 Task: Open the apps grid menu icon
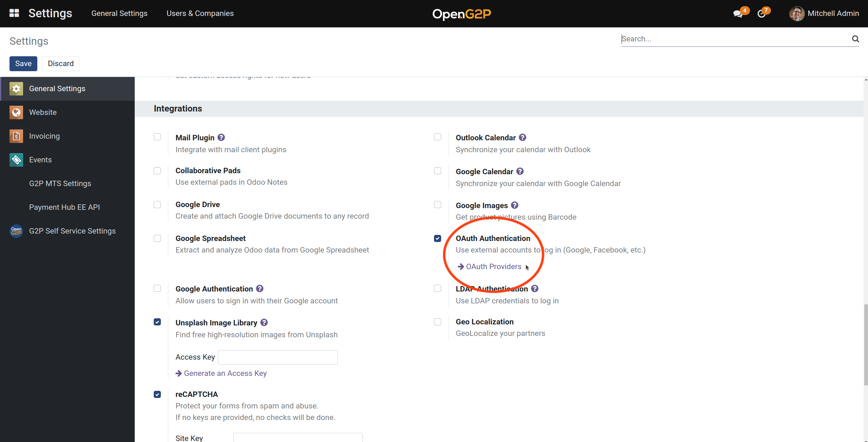click(14, 13)
